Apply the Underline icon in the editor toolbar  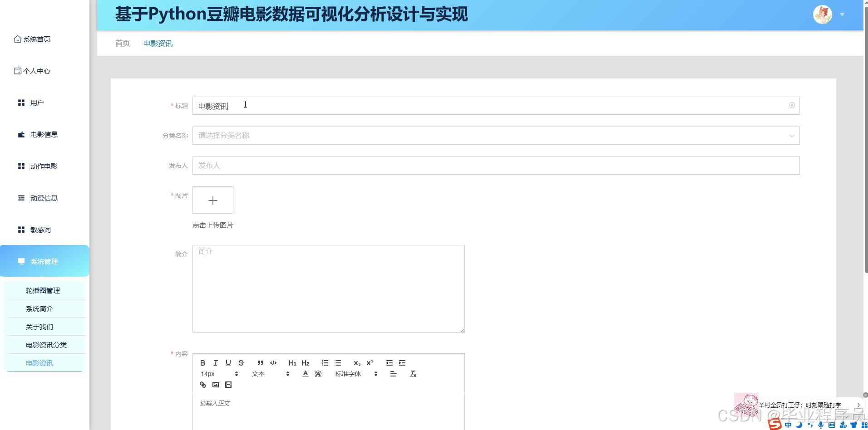[x=228, y=363]
